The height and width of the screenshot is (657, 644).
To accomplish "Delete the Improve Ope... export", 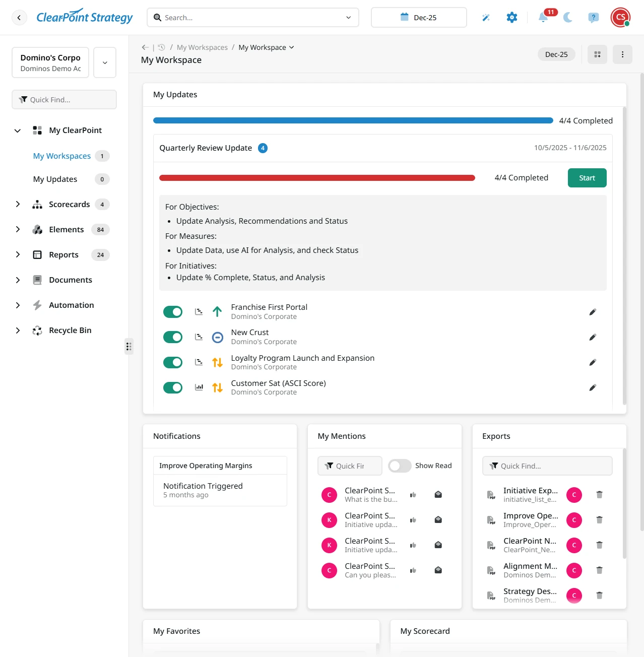I will click(x=599, y=520).
